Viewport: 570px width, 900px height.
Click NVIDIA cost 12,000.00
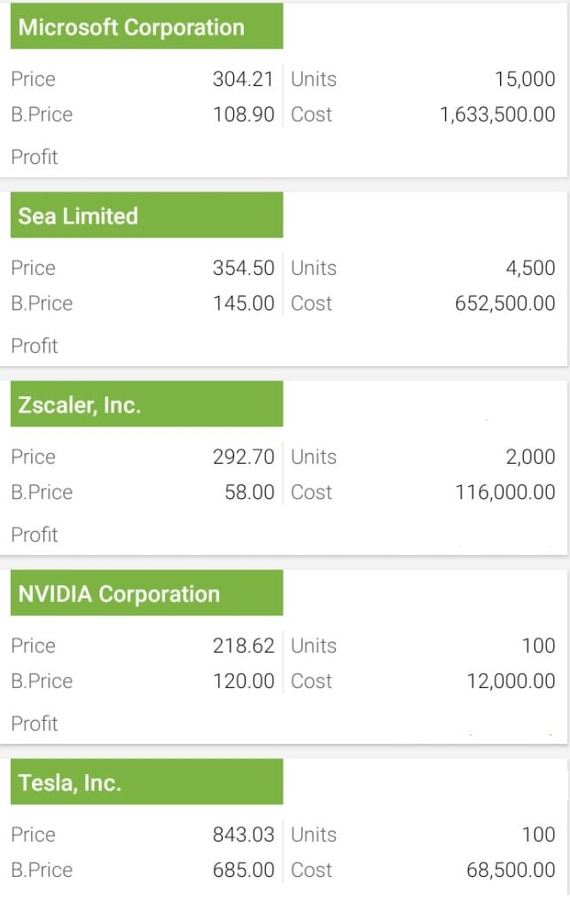click(x=511, y=681)
